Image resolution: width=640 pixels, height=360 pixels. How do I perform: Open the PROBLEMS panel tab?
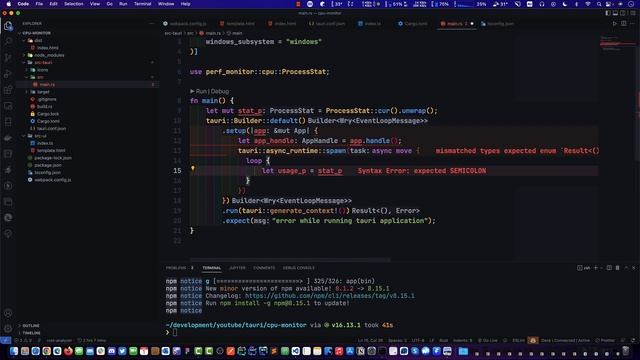tap(176, 268)
